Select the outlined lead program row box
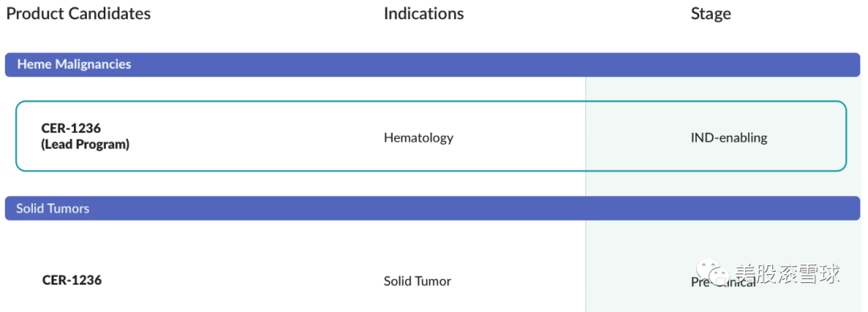The height and width of the screenshot is (312, 868). [x=432, y=136]
